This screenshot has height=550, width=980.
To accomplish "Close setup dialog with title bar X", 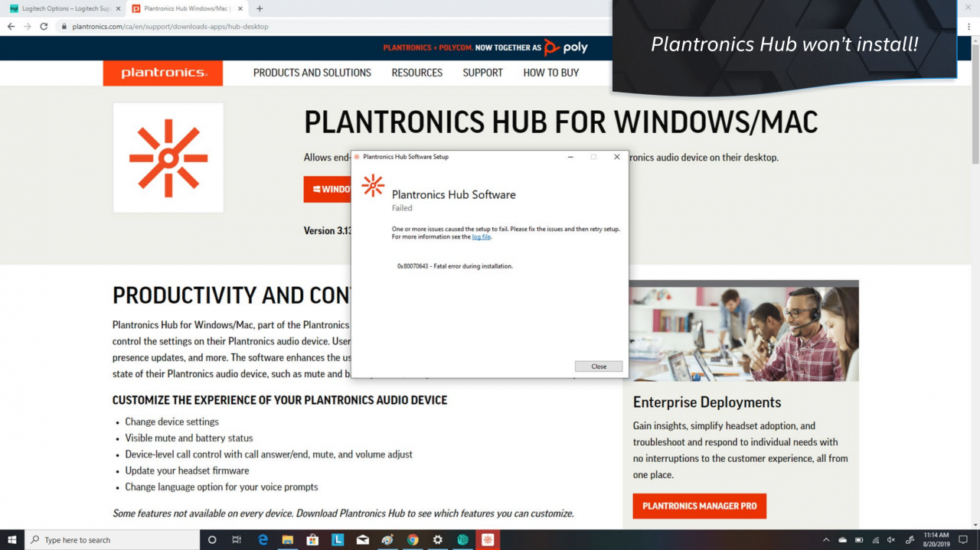I will [x=617, y=157].
